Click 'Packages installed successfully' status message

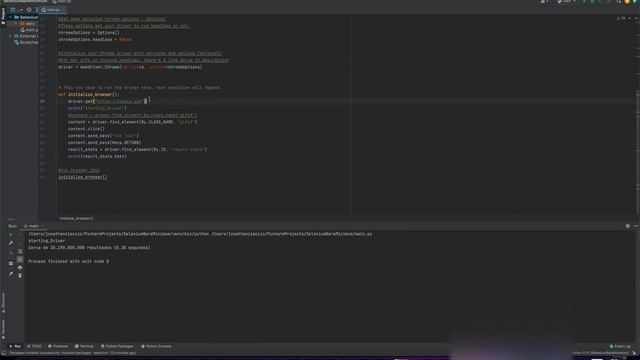73,353
